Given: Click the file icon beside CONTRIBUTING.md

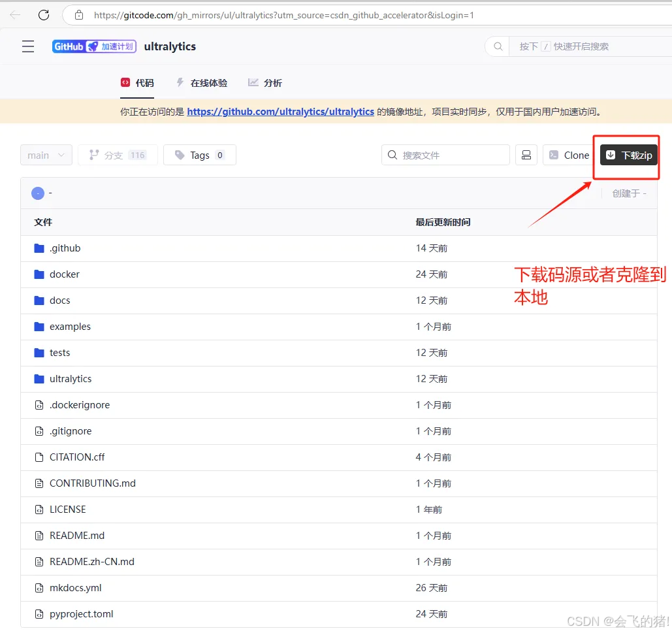Looking at the screenshot, I should 39,483.
